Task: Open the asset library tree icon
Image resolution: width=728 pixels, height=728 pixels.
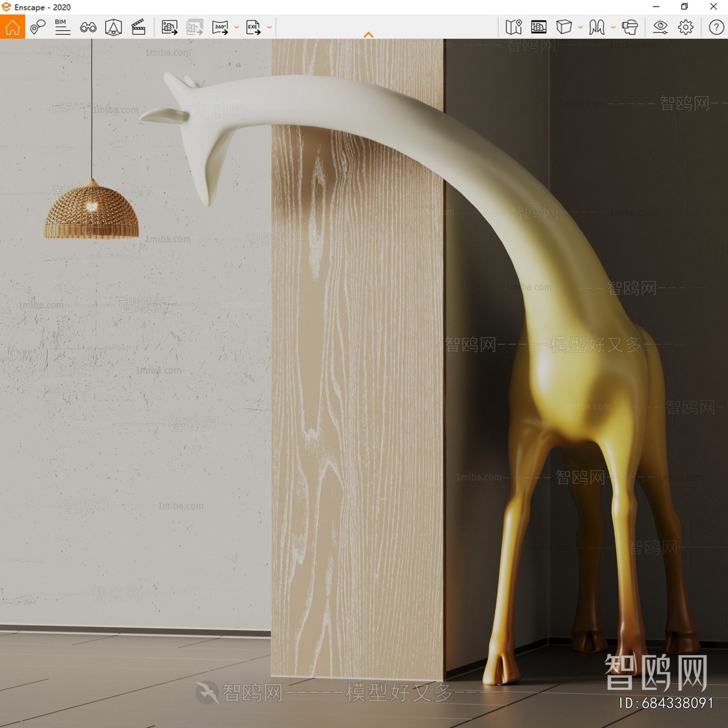Action: tap(113, 27)
